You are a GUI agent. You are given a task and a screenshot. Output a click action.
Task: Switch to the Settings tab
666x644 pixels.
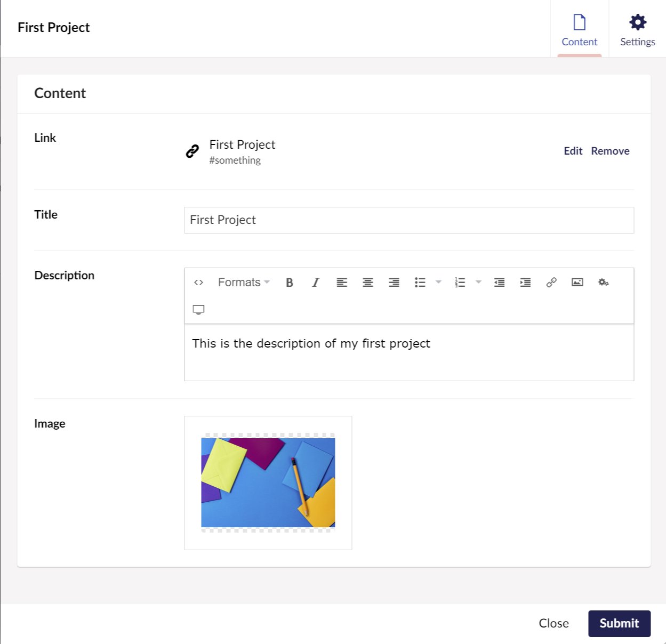pyautogui.click(x=638, y=29)
